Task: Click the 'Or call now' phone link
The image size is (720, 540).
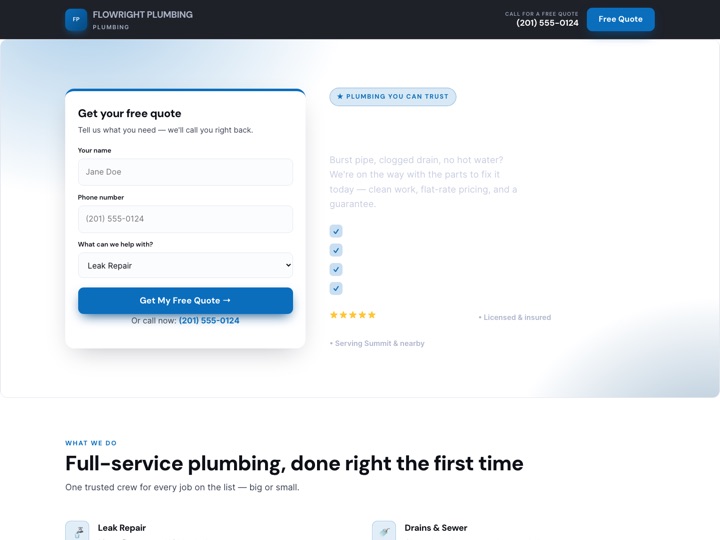Action: pyautogui.click(x=209, y=321)
